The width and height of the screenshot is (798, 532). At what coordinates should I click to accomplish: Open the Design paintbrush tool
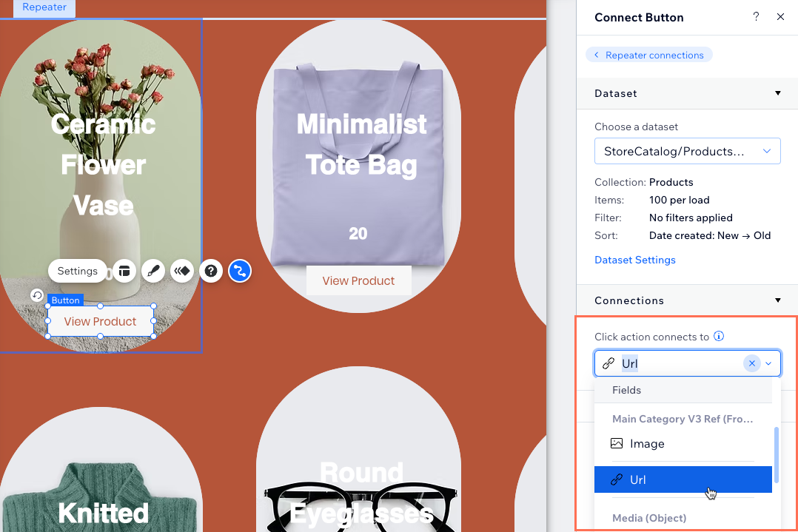pos(152,271)
